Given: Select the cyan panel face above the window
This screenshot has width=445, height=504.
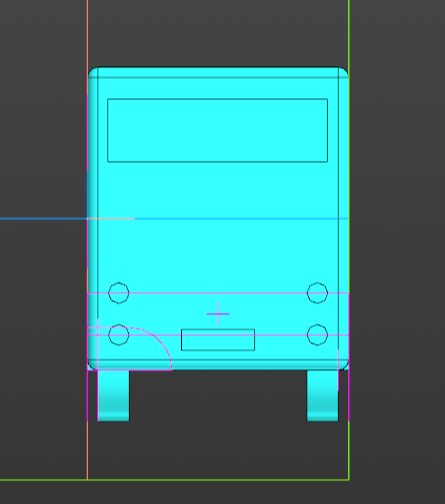Looking at the screenshot, I should [x=218, y=88].
